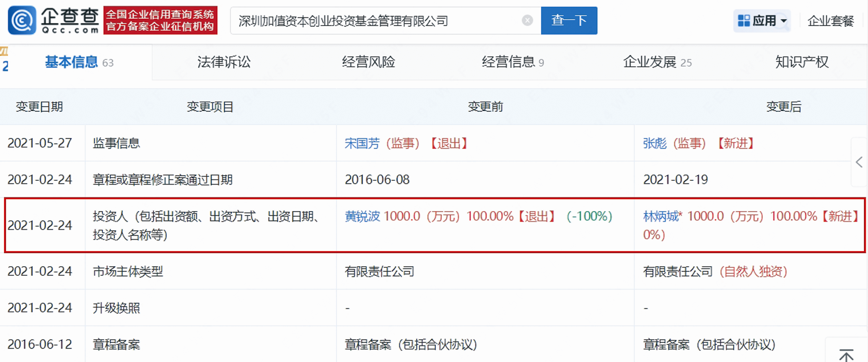
Task: Select the 经营信息 tab
Action: point(508,62)
